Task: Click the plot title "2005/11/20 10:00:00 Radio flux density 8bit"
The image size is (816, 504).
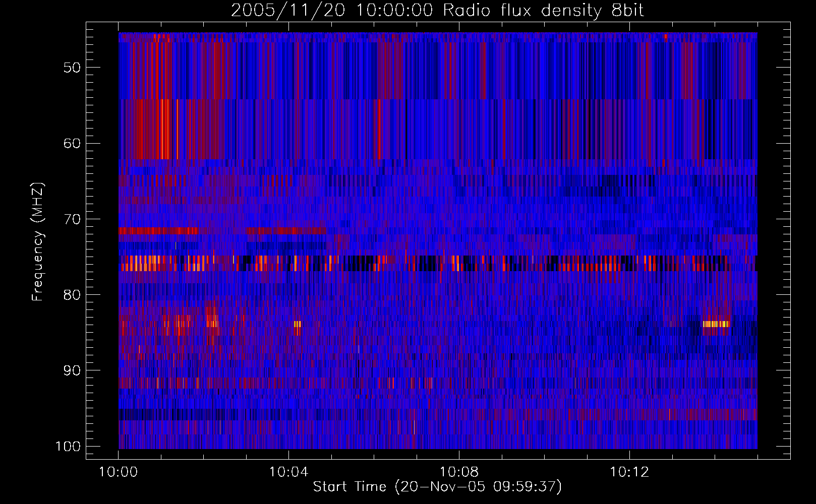Action: [437, 11]
